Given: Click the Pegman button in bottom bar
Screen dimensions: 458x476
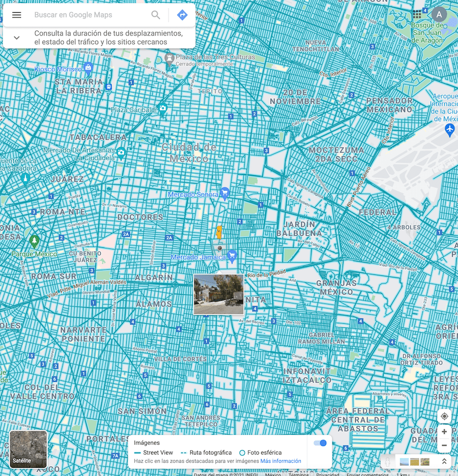Looking at the screenshot, I should tap(387, 461).
